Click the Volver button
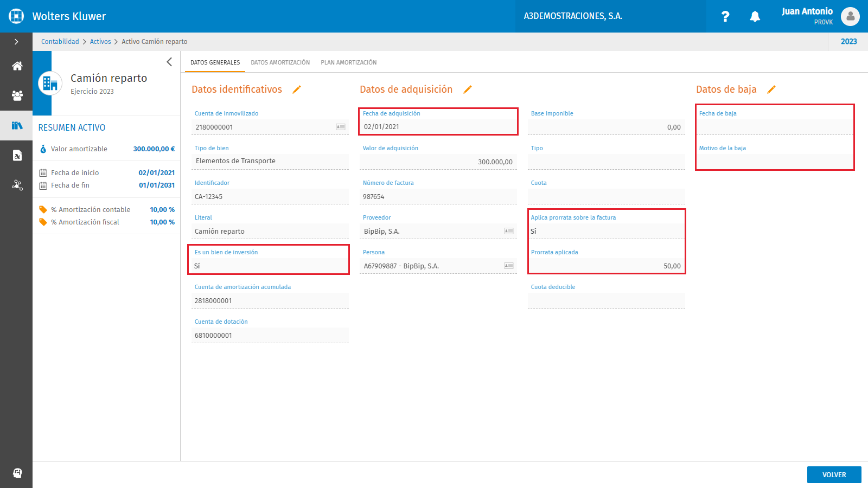The image size is (868, 488). [834, 474]
